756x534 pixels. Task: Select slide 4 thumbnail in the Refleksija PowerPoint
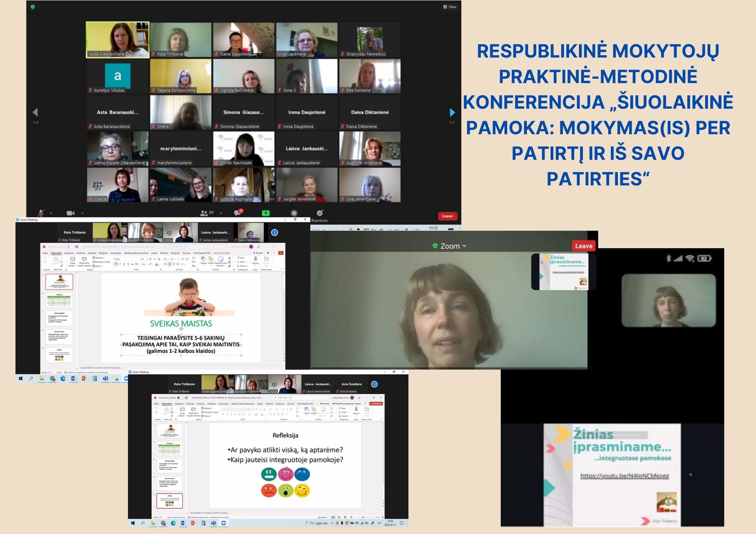coord(170,484)
